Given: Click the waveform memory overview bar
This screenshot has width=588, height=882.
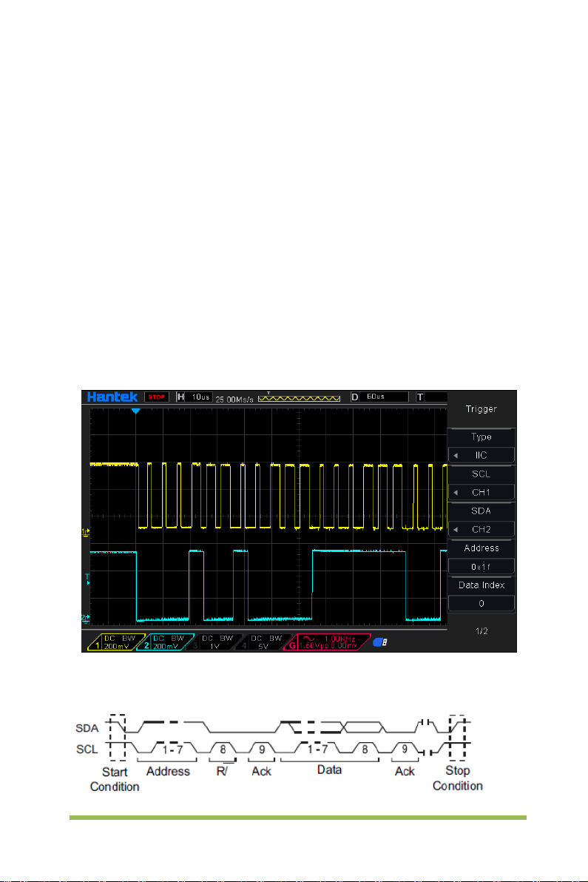Looking at the screenshot, I should tap(299, 397).
